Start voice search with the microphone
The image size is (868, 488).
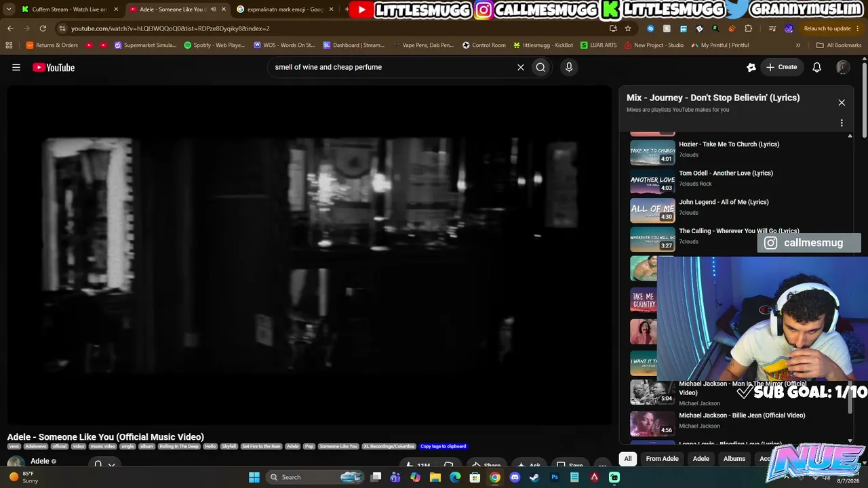[569, 67]
